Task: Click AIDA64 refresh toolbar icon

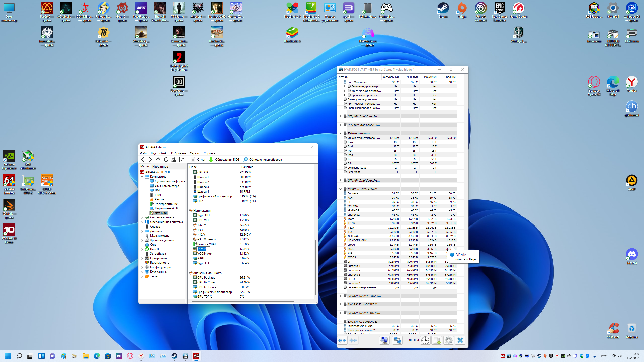Action: tap(166, 160)
